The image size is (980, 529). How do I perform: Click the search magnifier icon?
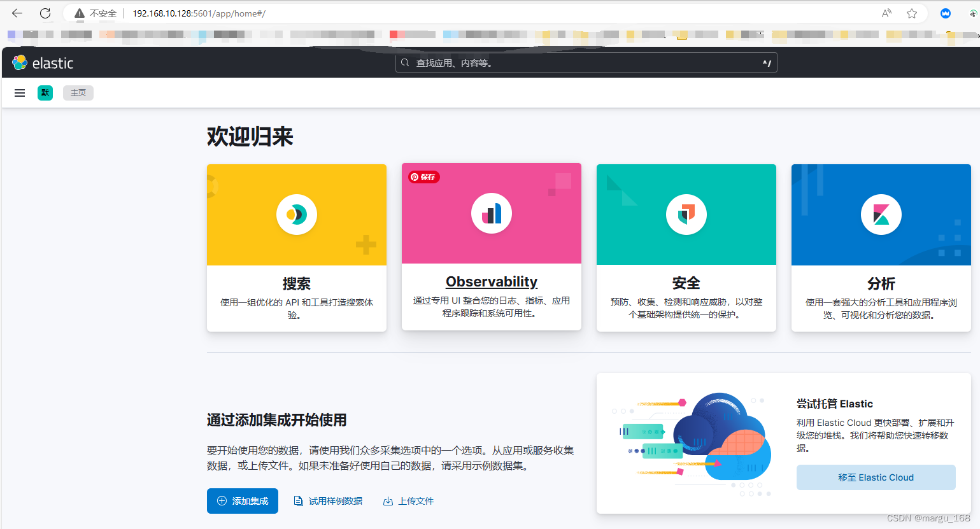(405, 62)
